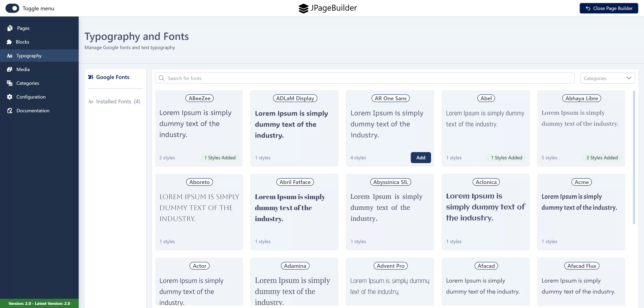Click the JPageBuilder logo icon
The image size is (644, 308).
pyautogui.click(x=303, y=8)
